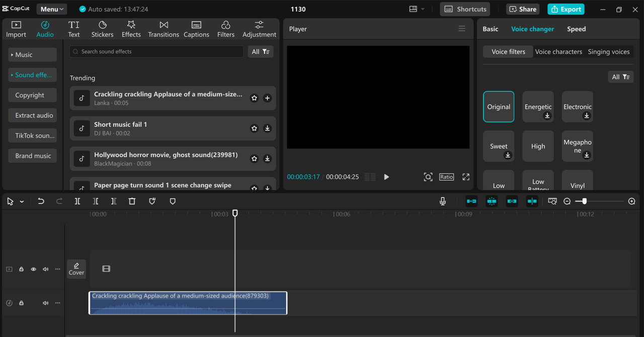This screenshot has height=337, width=644.
Task: Favorite the Hollywood horror movie ghost sound
Action: (x=254, y=159)
